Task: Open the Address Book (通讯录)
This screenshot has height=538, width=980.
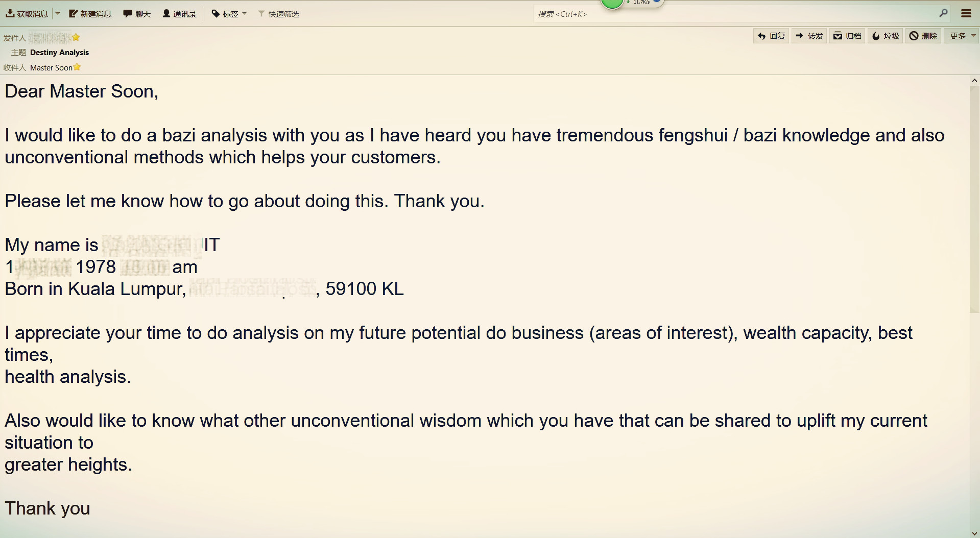Action: [179, 14]
